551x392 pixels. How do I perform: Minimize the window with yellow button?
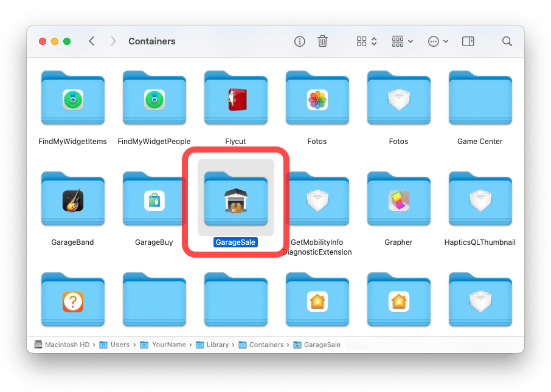(55, 41)
